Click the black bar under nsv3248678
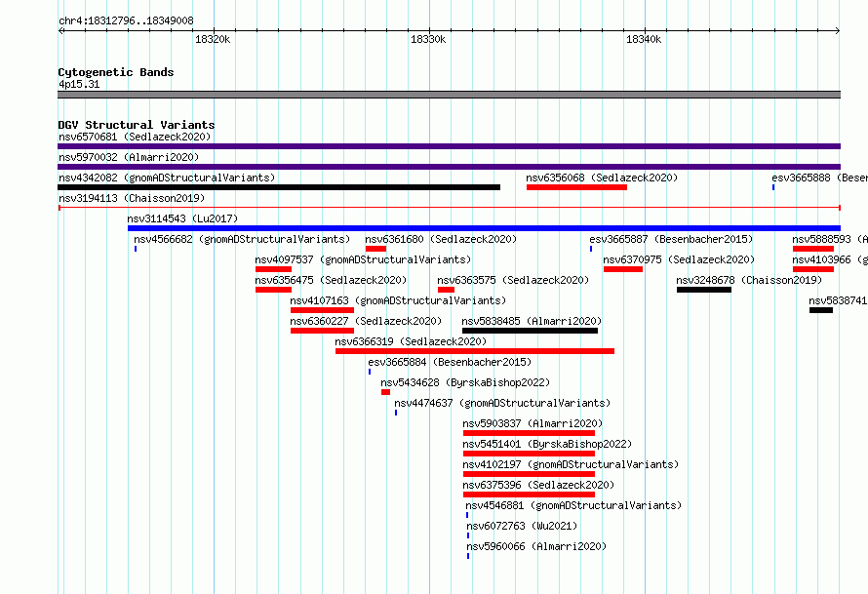The height and width of the screenshot is (594, 868). click(x=704, y=290)
